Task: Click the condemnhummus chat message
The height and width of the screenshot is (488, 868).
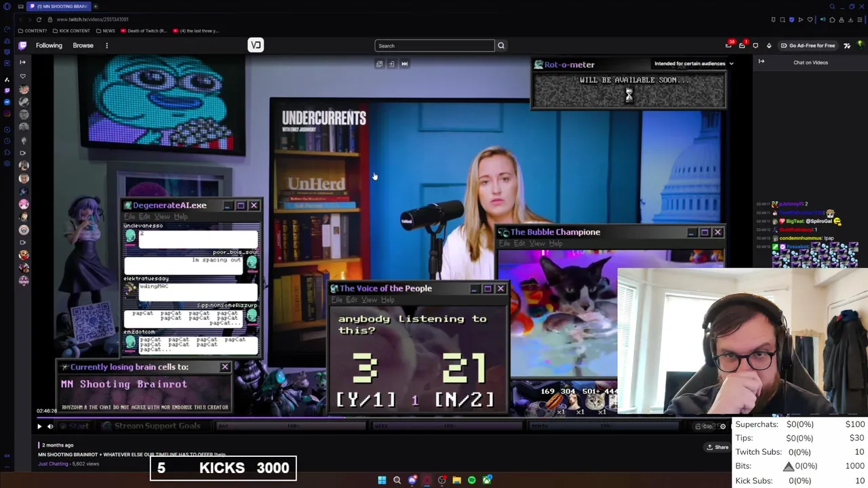Action: point(796,239)
